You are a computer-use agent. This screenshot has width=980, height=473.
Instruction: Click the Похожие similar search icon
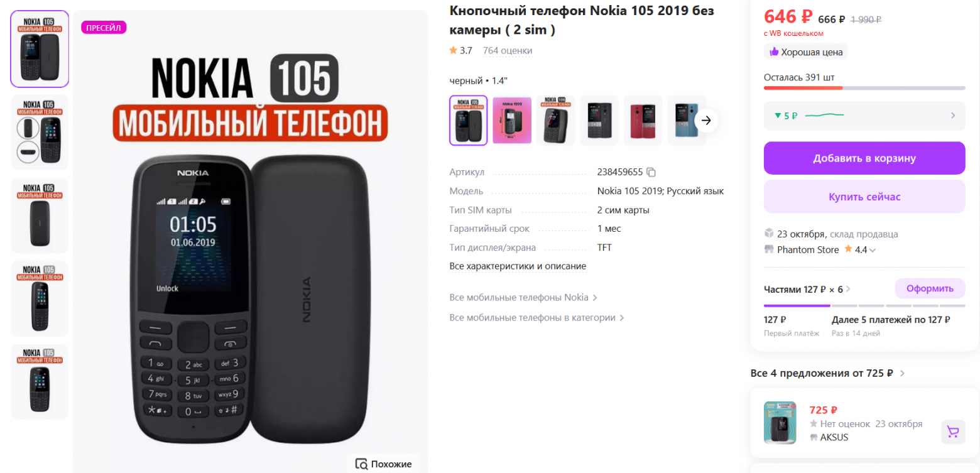(361, 464)
